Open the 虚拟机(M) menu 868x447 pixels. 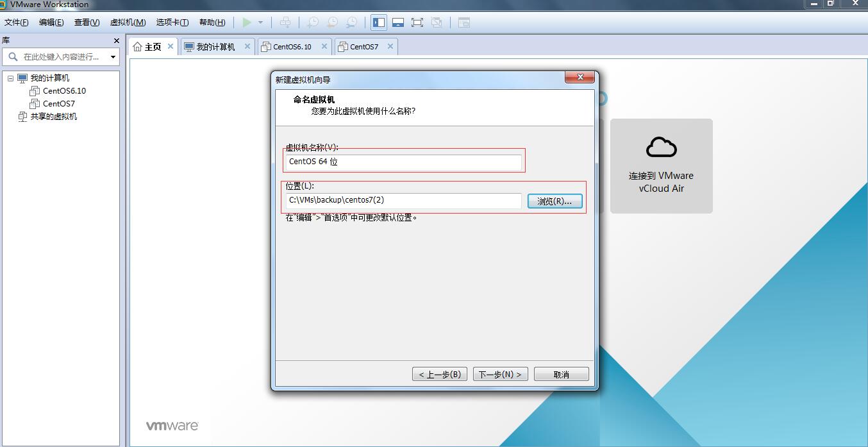coord(128,22)
